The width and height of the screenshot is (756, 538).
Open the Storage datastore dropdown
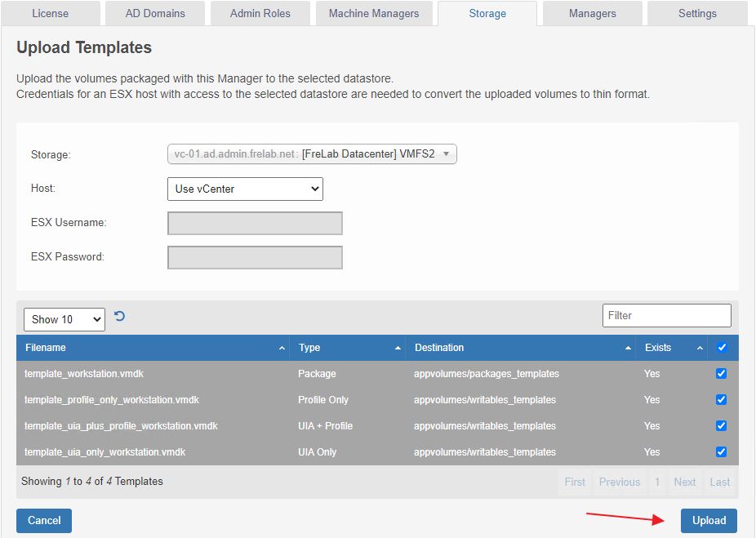312,154
